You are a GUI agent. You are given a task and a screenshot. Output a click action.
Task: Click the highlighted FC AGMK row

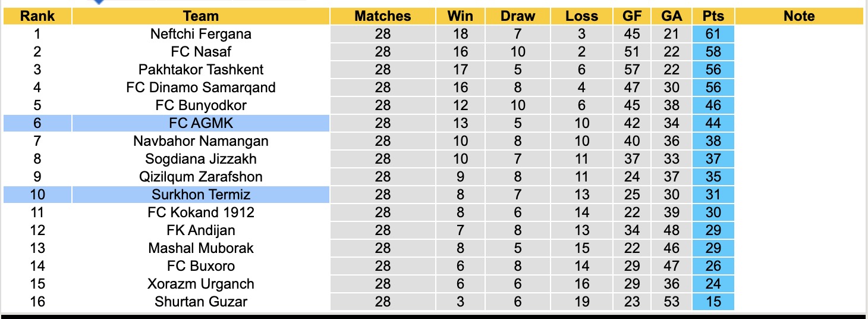[201, 123]
